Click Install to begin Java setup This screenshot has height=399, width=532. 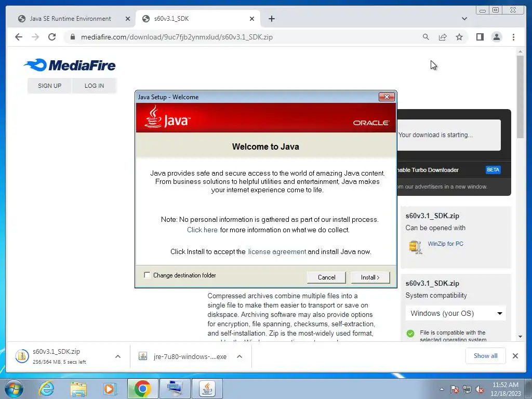[370, 277]
